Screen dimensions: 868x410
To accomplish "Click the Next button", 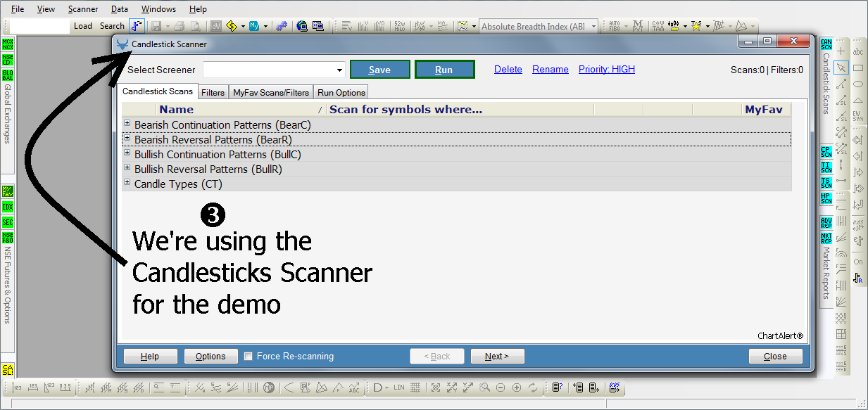I will [497, 357].
